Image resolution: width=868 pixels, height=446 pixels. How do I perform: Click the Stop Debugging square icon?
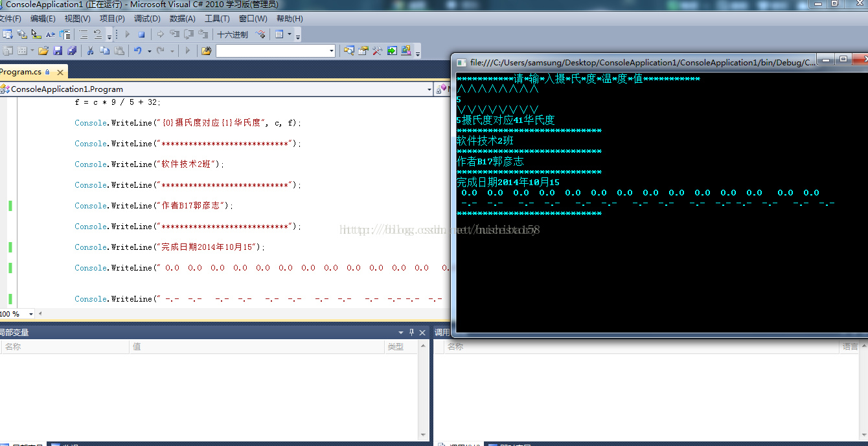[x=141, y=34]
